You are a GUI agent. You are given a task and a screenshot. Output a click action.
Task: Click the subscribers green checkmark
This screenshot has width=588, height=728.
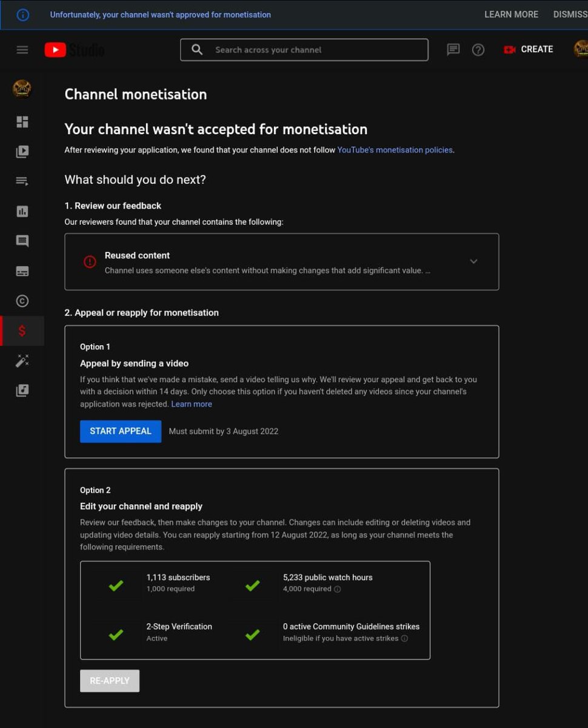[116, 585]
